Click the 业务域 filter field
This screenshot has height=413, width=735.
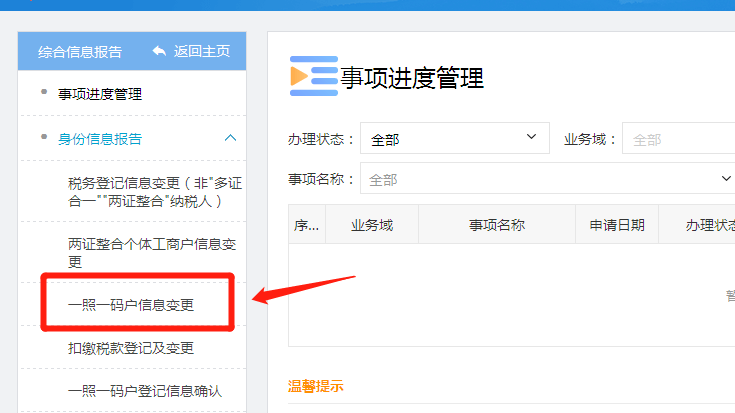(x=678, y=140)
